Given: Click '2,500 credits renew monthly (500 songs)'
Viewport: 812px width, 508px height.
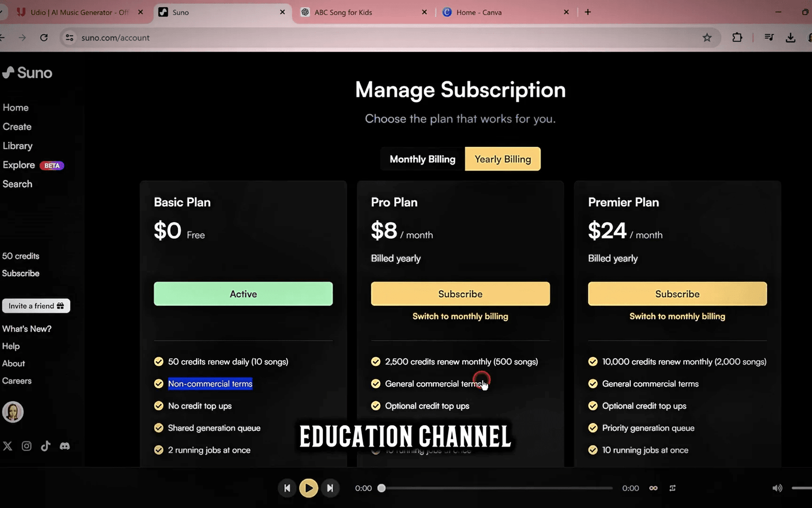Looking at the screenshot, I should point(461,362).
